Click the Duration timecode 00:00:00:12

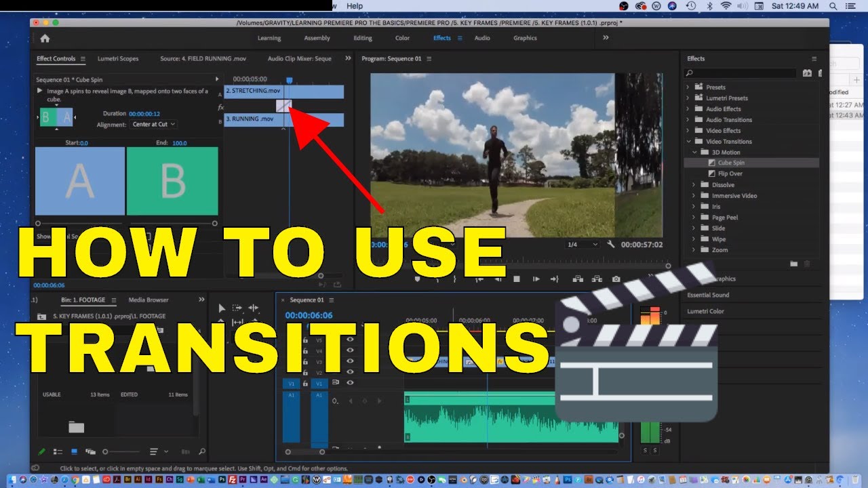point(144,114)
